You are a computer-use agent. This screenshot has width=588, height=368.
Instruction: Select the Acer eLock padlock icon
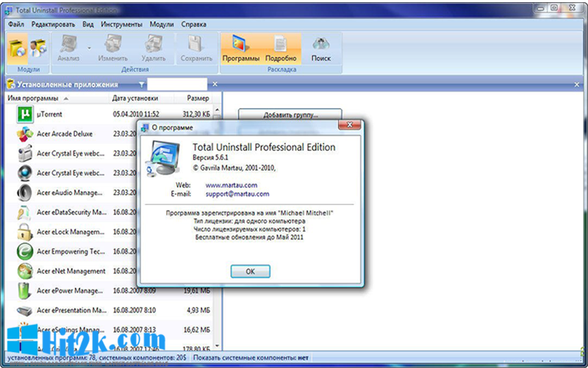25,232
